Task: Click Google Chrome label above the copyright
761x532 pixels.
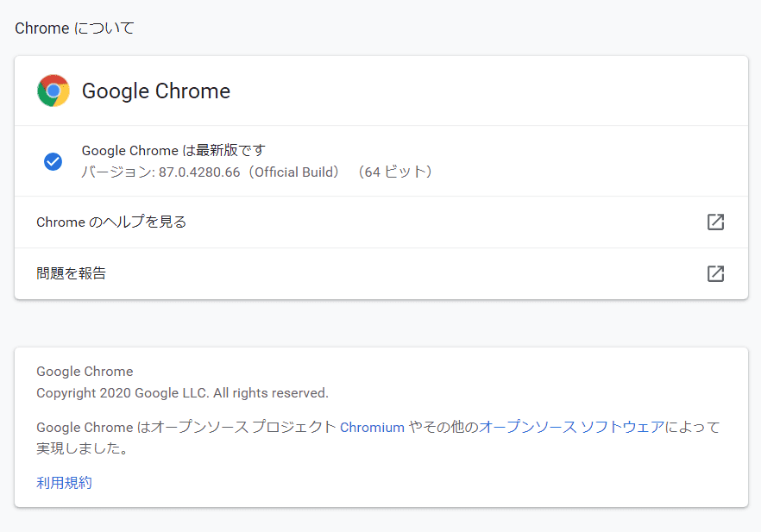Action: click(85, 372)
